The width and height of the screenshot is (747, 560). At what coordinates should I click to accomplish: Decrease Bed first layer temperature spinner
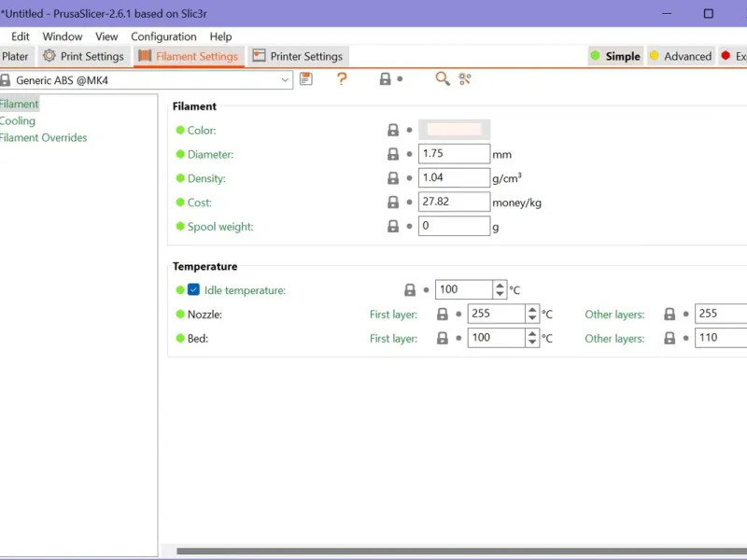[532, 343]
